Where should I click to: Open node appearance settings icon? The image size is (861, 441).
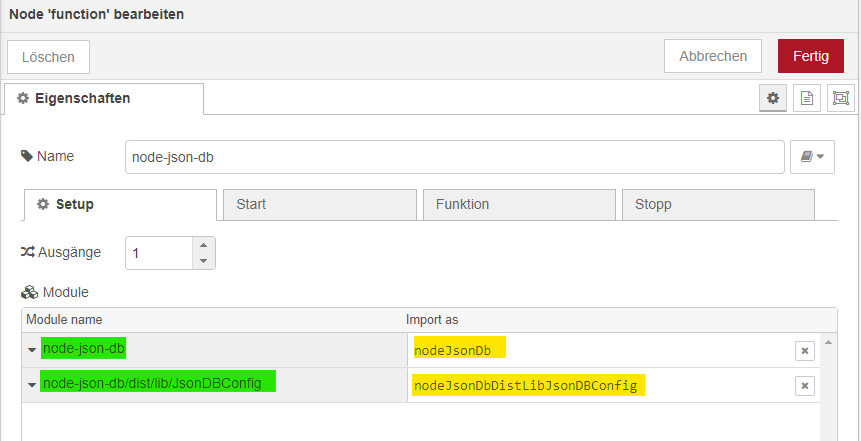coord(841,98)
